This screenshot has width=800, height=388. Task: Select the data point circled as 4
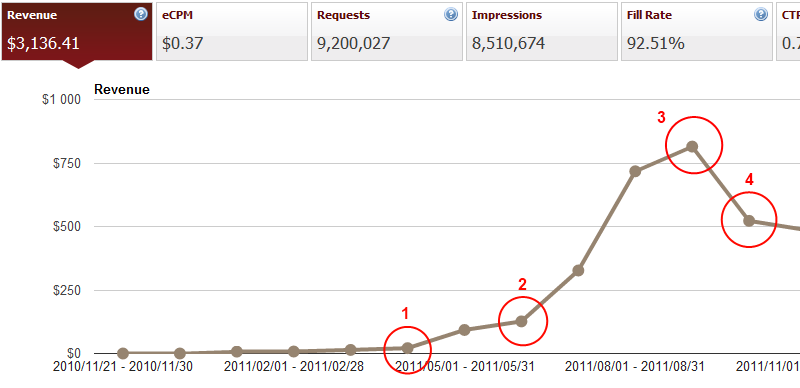pos(749,221)
